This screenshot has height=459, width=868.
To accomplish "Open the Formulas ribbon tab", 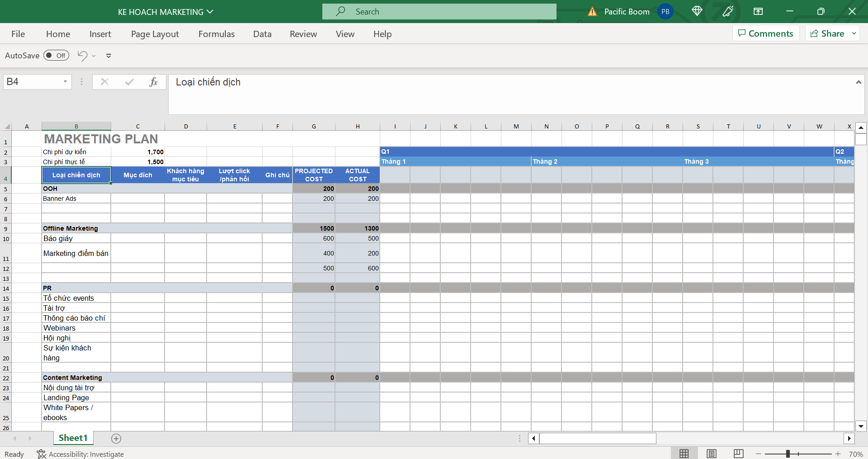I will pyautogui.click(x=216, y=34).
